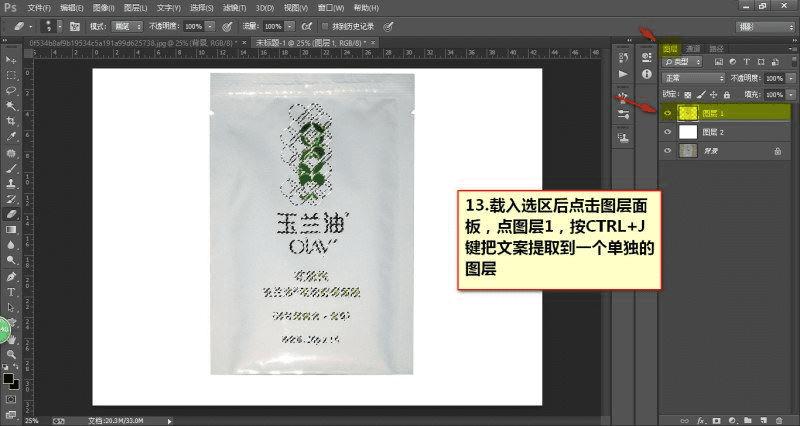Select the Gradient tool
The image size is (800, 426).
10,230
